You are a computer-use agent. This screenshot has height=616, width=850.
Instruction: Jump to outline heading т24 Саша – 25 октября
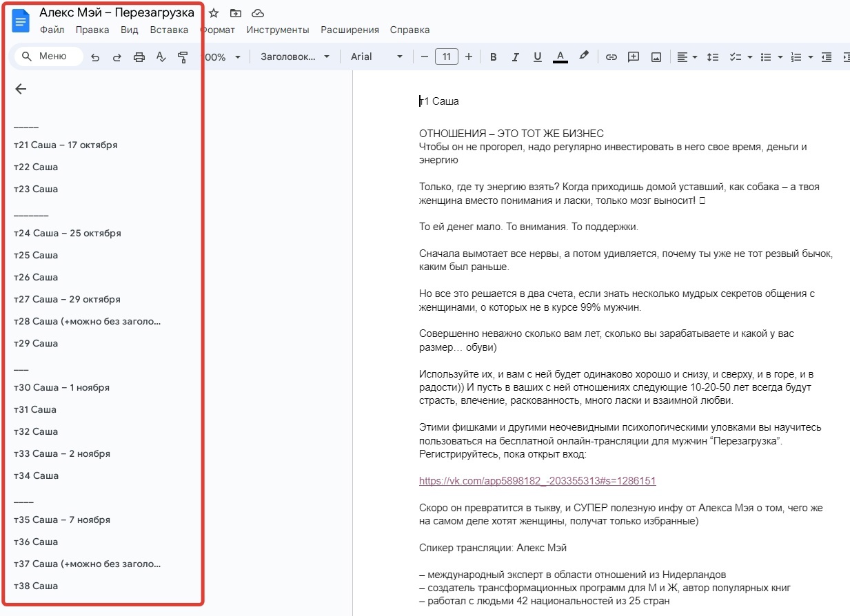(x=68, y=234)
